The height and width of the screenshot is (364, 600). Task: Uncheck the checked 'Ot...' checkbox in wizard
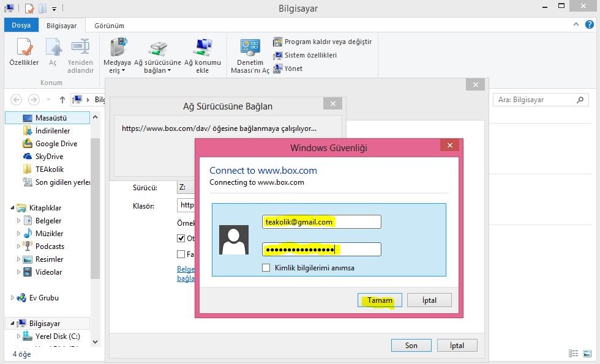[181, 238]
